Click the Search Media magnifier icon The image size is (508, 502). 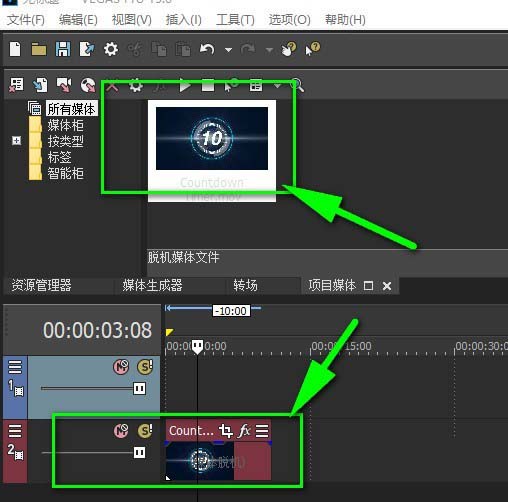pos(297,85)
